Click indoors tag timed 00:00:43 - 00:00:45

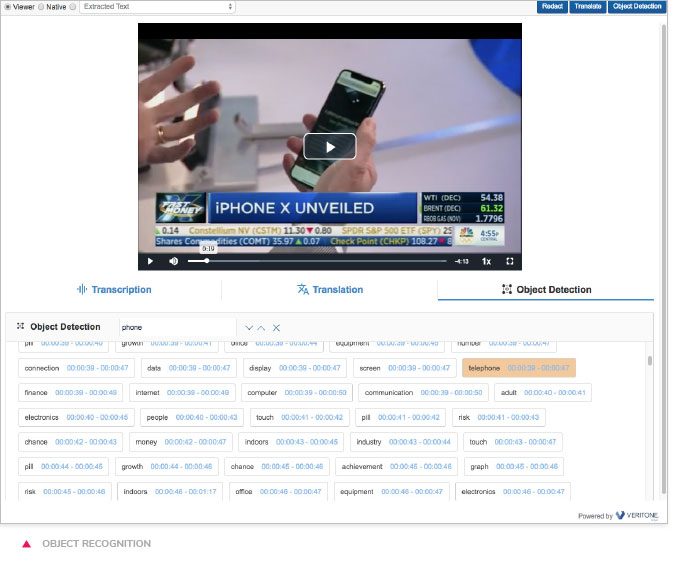click(x=291, y=442)
